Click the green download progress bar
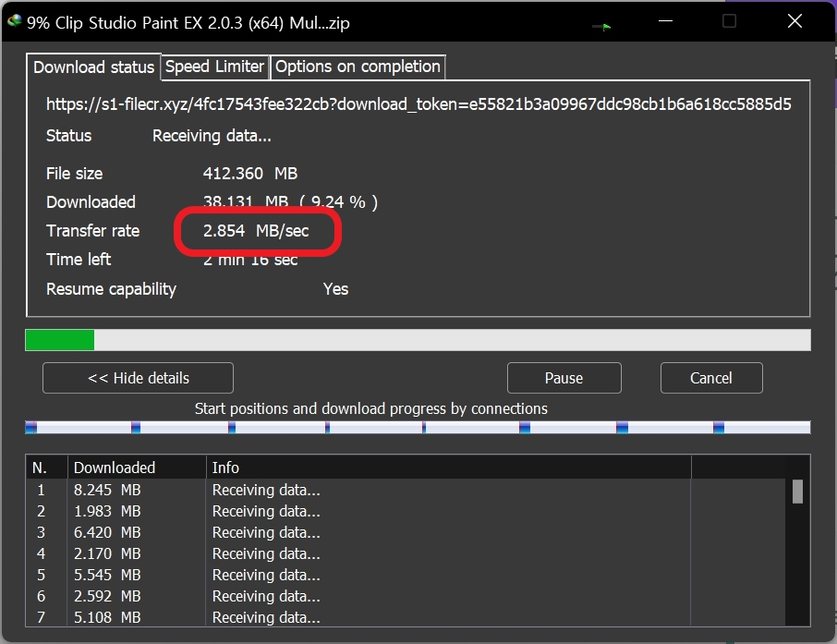 click(x=418, y=340)
